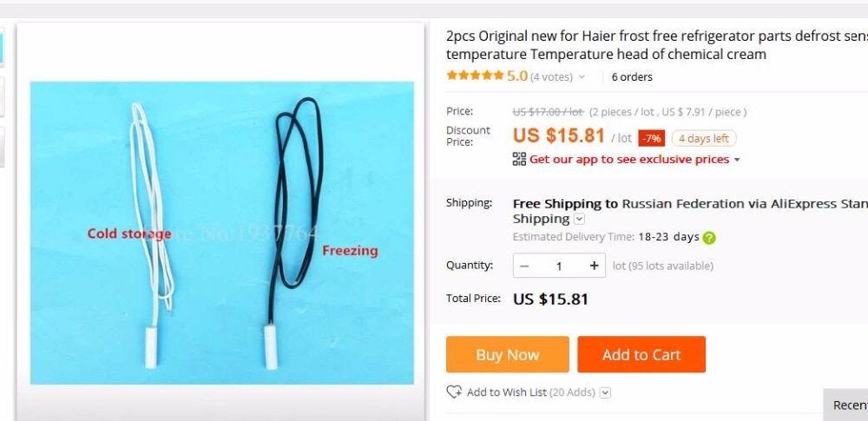Click the quantity input field
This screenshot has width=868, height=421.
[x=559, y=266]
